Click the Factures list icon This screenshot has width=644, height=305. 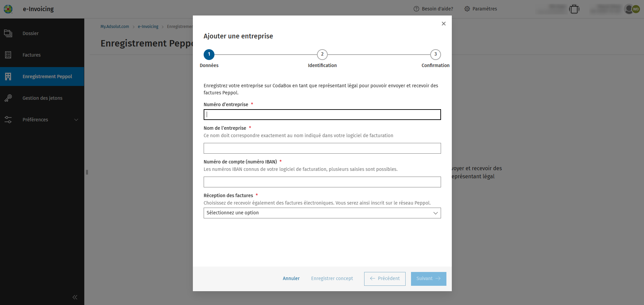click(8, 55)
